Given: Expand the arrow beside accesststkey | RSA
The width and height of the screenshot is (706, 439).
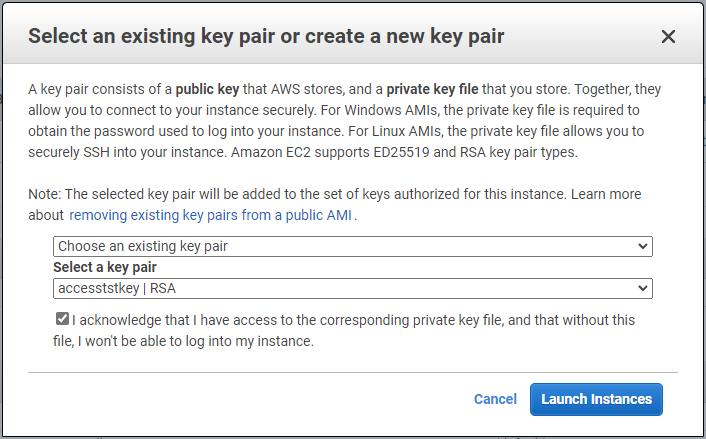Looking at the screenshot, I should tap(642, 288).
